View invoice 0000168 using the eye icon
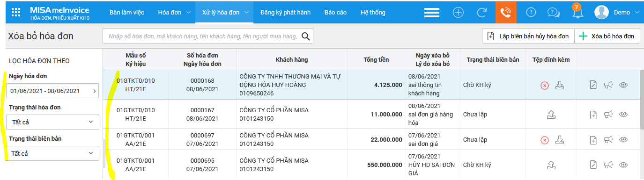Screen dimensions: 644x180 623,85
